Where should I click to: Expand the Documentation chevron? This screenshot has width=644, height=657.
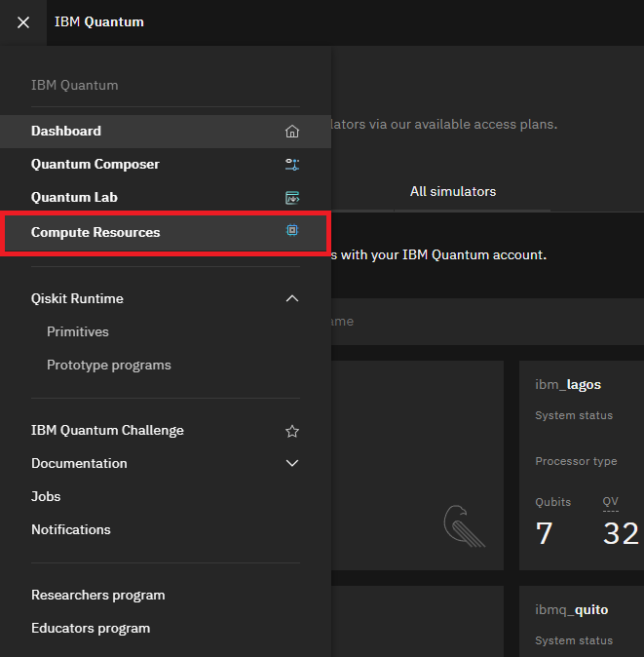(x=291, y=464)
